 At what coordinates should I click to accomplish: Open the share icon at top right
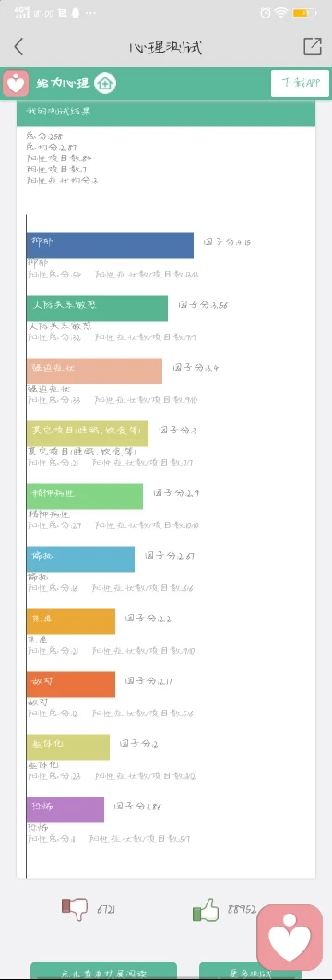(x=312, y=46)
